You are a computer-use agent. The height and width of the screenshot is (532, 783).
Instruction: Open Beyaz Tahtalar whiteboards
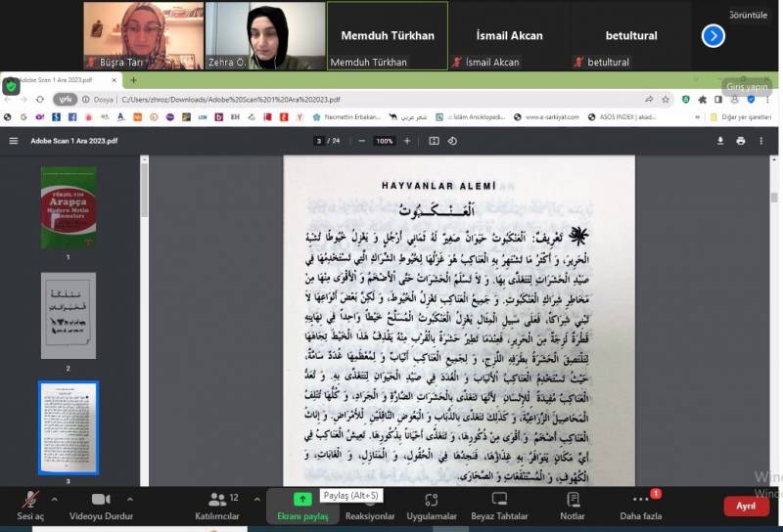[x=501, y=505]
